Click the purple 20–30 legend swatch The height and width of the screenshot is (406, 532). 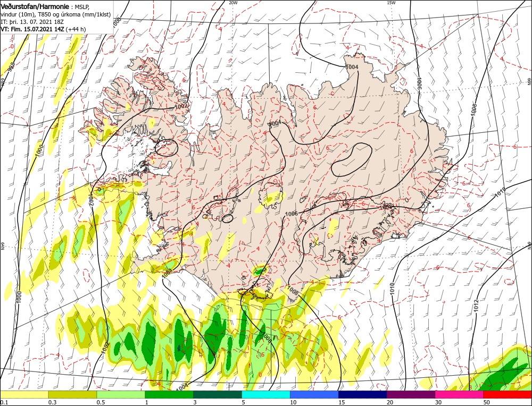(411, 394)
